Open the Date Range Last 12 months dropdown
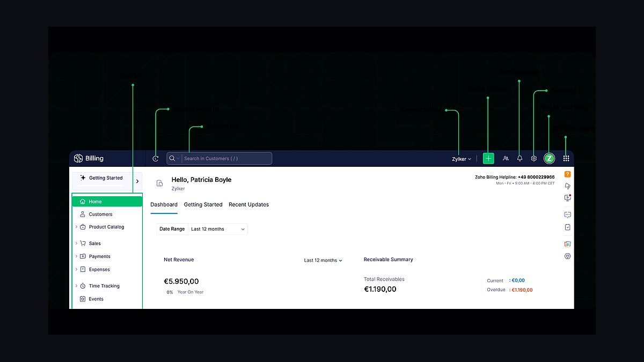644x362 pixels. [218, 229]
